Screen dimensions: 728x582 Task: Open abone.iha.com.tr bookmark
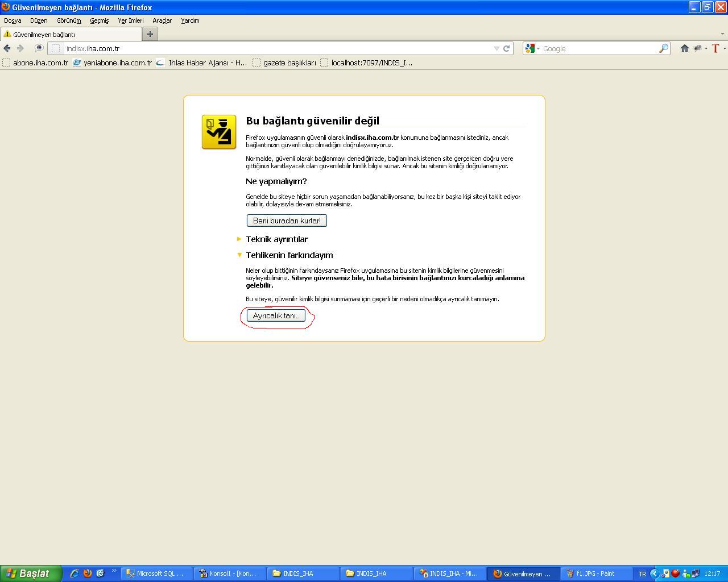coord(35,63)
